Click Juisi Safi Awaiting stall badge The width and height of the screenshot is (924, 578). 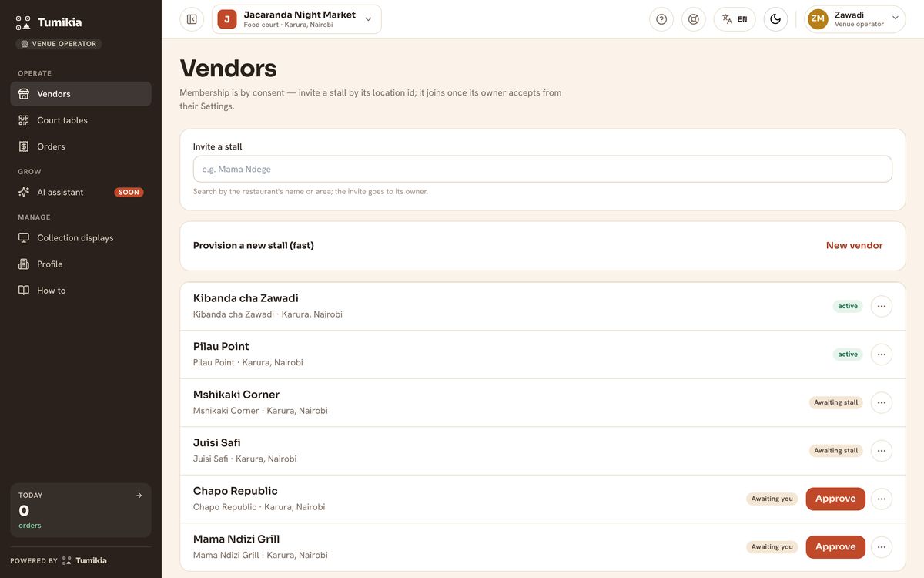pos(835,451)
